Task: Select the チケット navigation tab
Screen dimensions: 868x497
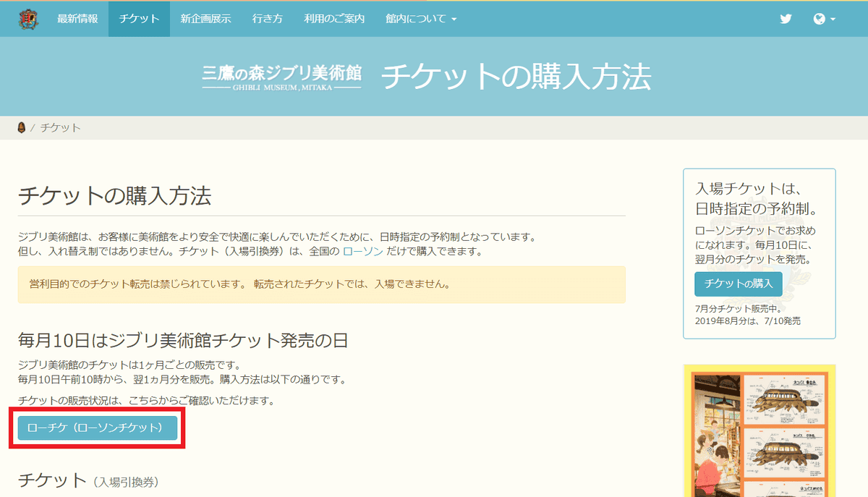Action: pos(139,19)
